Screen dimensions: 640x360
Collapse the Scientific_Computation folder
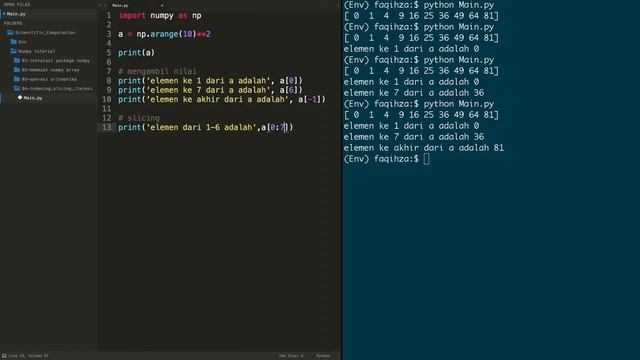coord(45,32)
